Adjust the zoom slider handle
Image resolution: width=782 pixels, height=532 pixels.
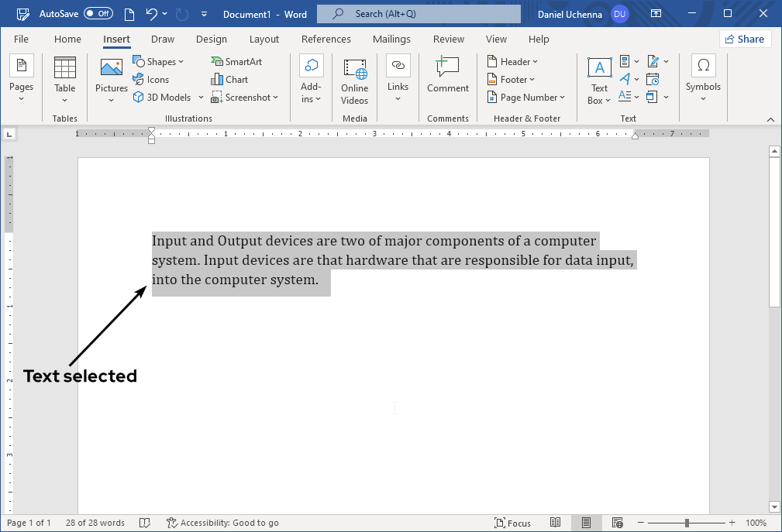pyautogui.click(x=687, y=523)
